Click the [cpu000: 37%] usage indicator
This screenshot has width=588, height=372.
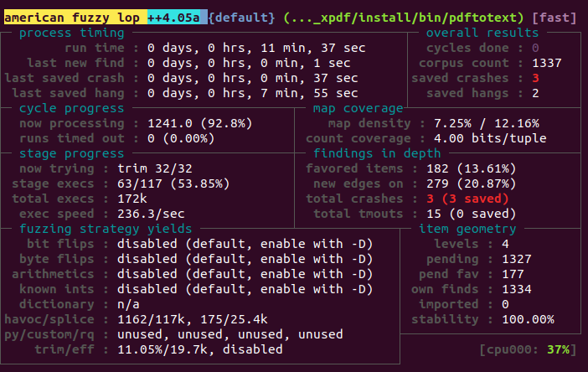pos(528,349)
